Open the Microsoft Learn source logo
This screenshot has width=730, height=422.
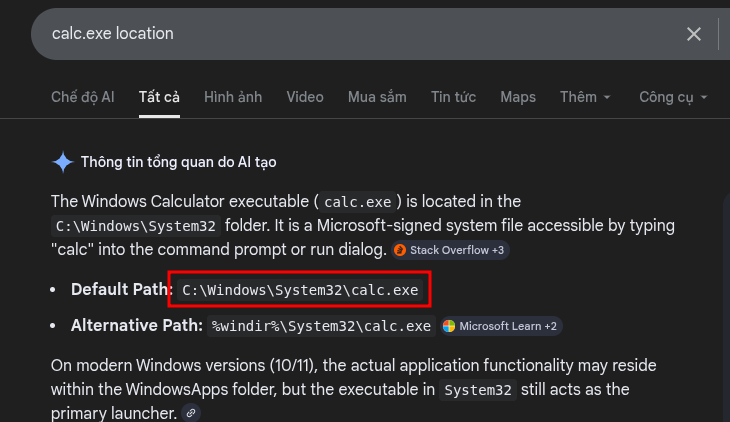pos(449,326)
